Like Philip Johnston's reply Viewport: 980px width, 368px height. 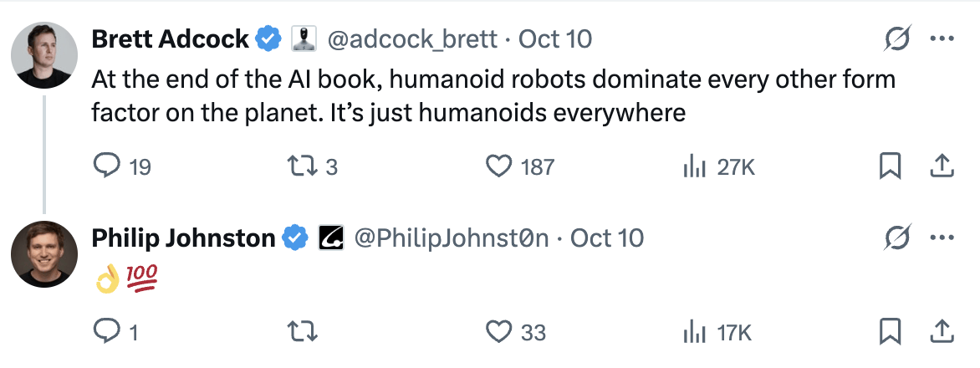pos(499,332)
